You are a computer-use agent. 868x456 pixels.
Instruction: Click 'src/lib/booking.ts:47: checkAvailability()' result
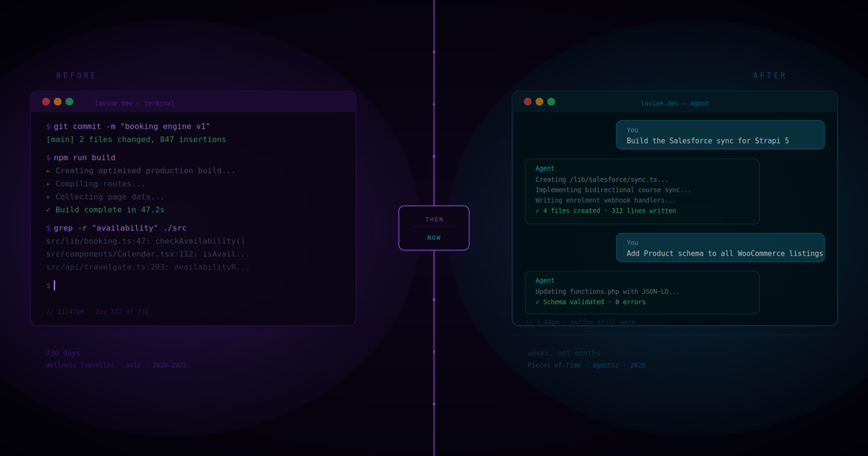coord(145,241)
